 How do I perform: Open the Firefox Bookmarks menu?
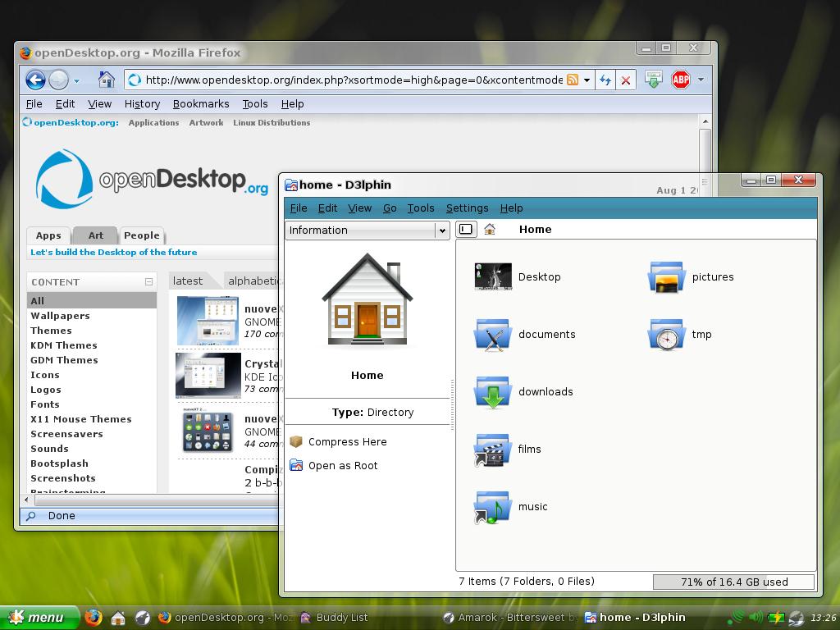click(201, 104)
